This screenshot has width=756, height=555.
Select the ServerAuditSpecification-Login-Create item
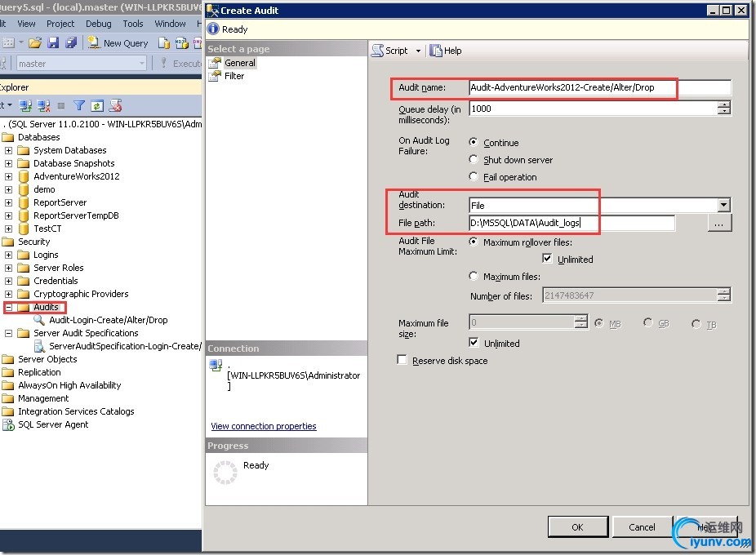pyautogui.click(x=124, y=346)
